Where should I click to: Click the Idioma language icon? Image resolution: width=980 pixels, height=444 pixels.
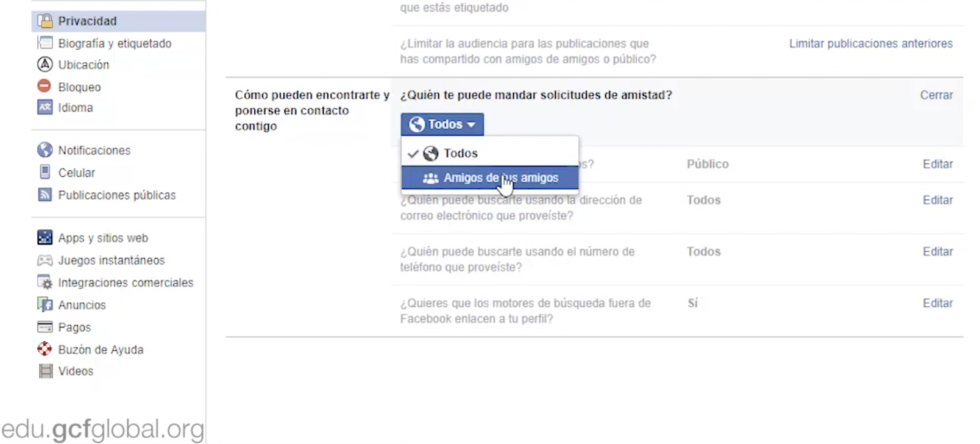pyautogui.click(x=45, y=107)
